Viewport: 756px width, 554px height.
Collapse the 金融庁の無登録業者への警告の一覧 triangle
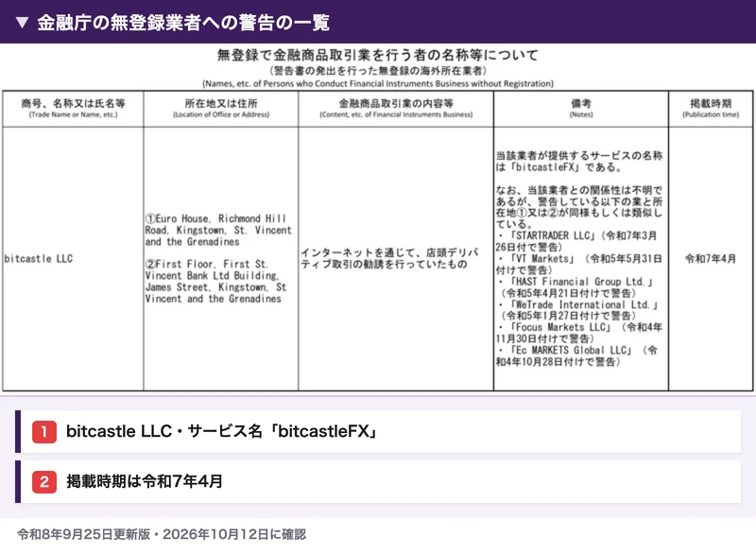(x=22, y=23)
